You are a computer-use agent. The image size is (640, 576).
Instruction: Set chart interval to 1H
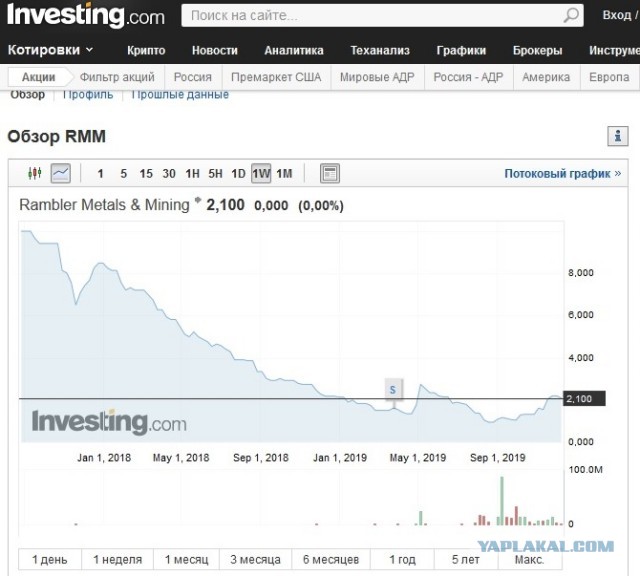point(192,174)
